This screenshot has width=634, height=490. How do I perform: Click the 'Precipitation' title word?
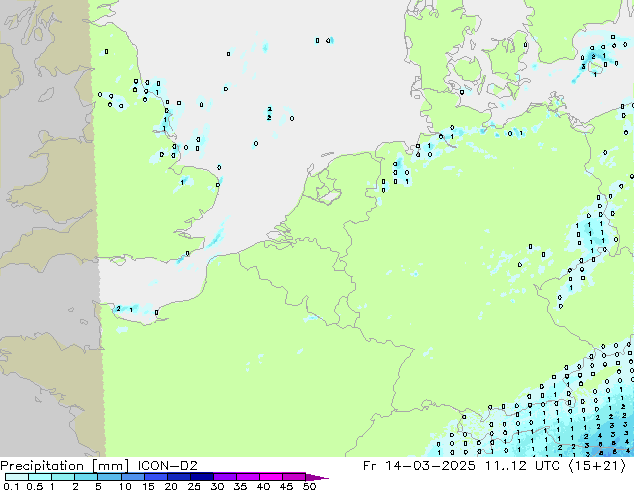[42, 466]
